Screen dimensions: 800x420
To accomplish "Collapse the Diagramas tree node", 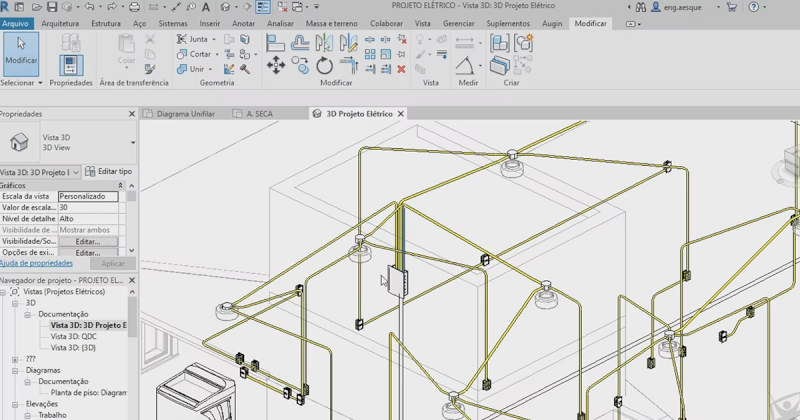I will click(15, 370).
